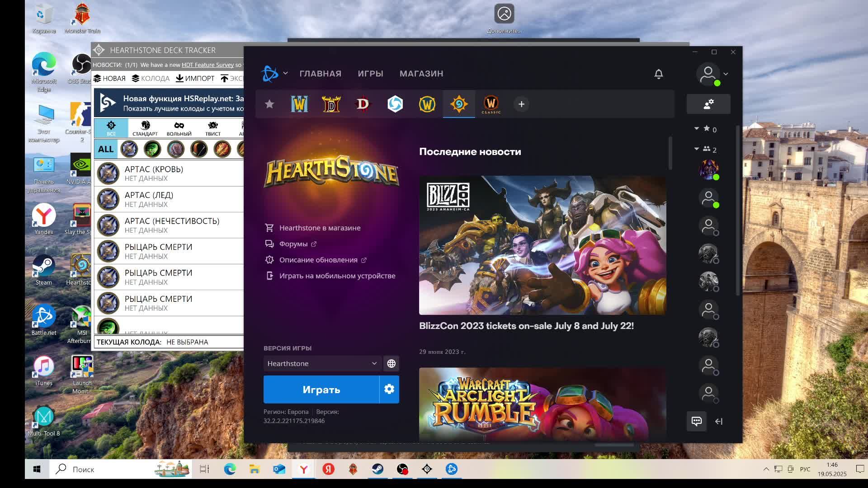Open the account menu chevron near the avatar
The height and width of the screenshot is (488, 868).
click(x=726, y=74)
